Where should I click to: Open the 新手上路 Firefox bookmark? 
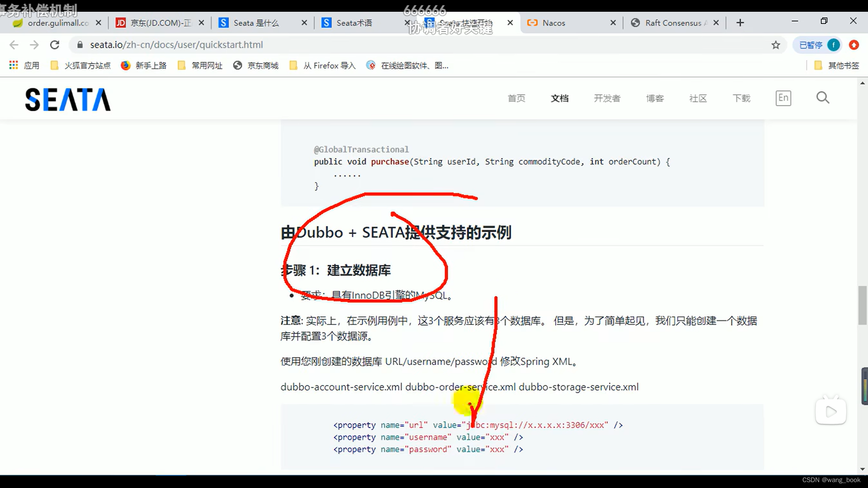pos(144,66)
